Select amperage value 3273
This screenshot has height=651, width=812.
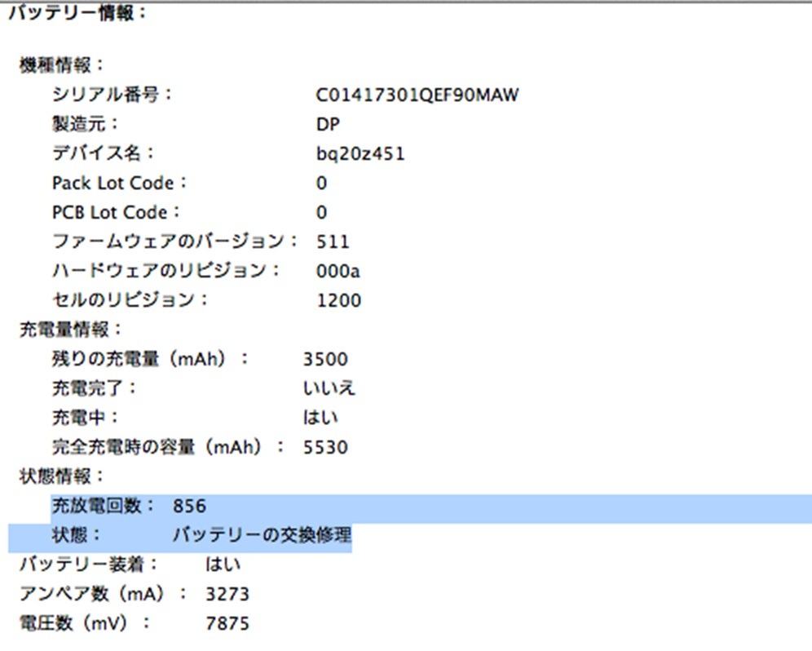point(227,594)
